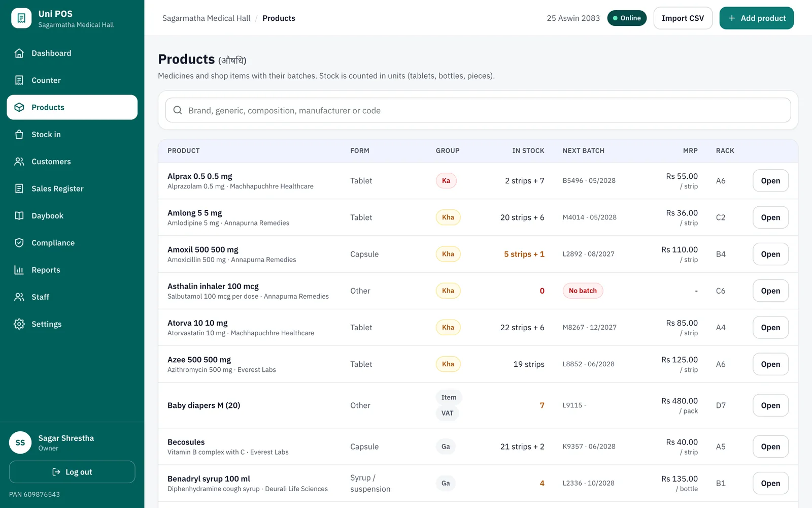Click the Online status badge

(627, 18)
